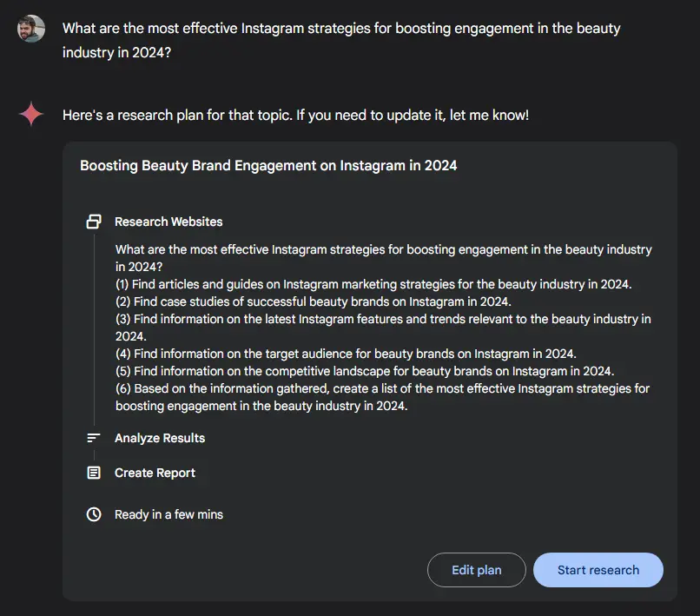Click the user profile avatar

(31, 29)
